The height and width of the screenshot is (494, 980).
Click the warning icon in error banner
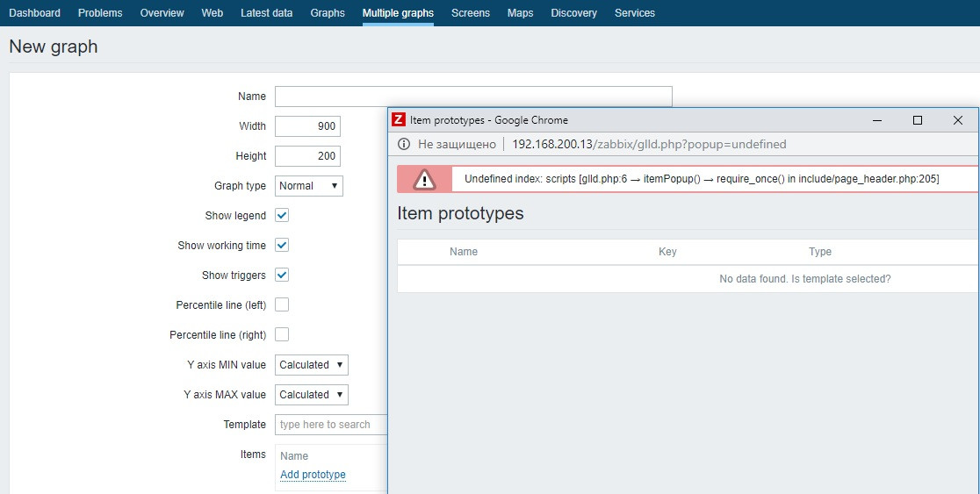424,179
